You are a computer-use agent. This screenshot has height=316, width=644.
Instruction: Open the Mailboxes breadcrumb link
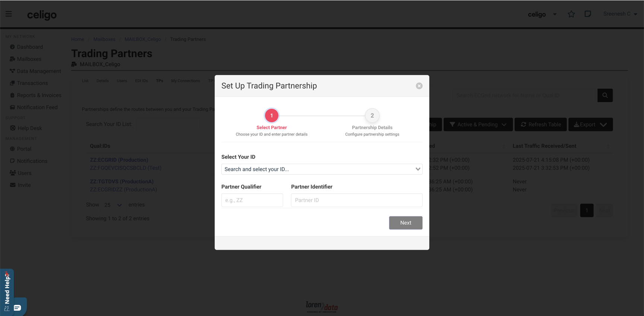point(104,39)
